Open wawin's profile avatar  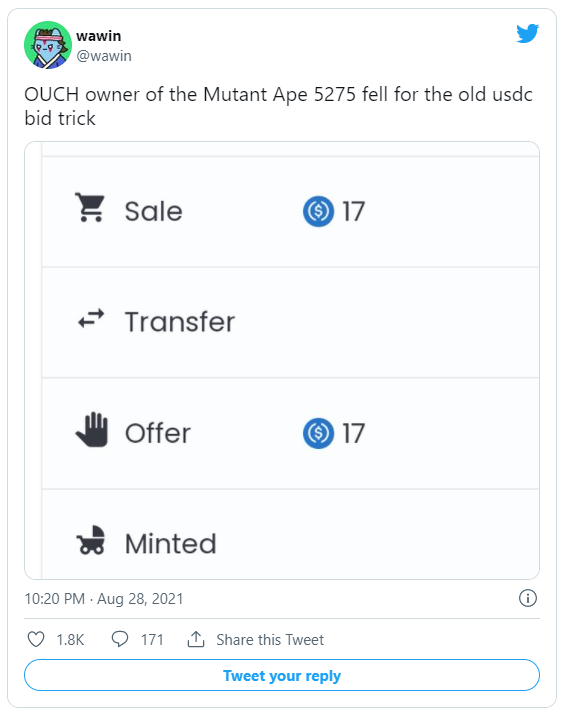pos(48,45)
